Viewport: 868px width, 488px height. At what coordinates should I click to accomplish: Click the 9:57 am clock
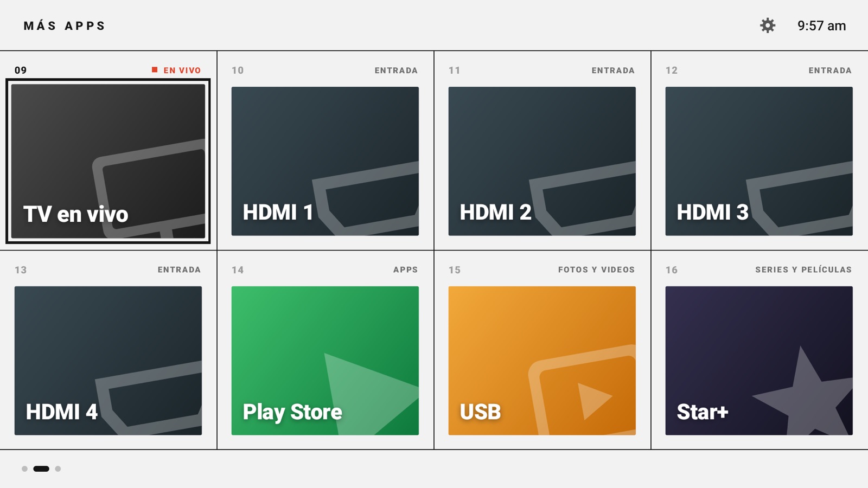tap(821, 25)
